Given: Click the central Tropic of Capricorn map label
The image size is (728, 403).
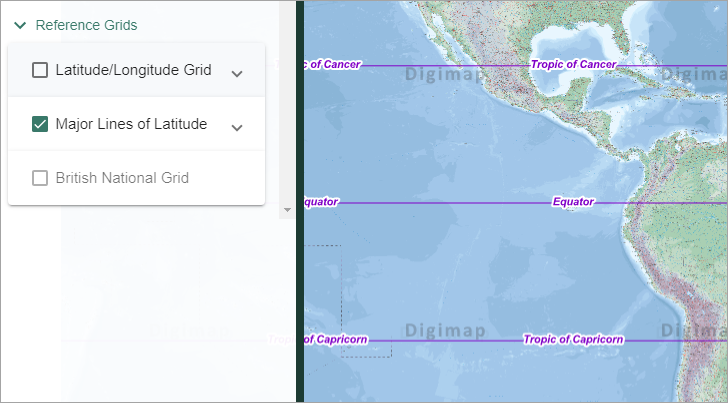Looking at the screenshot, I should point(573,339).
